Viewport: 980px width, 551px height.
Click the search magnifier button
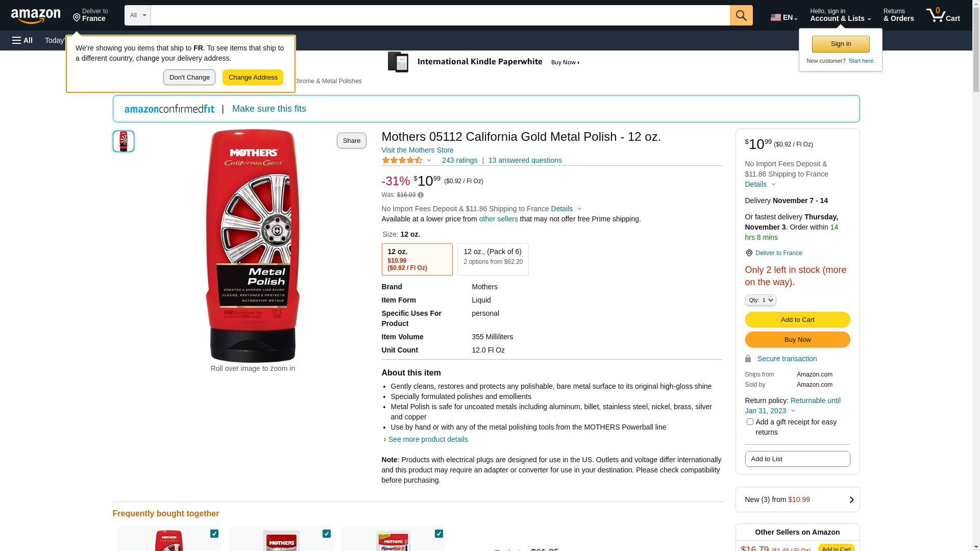point(741,15)
